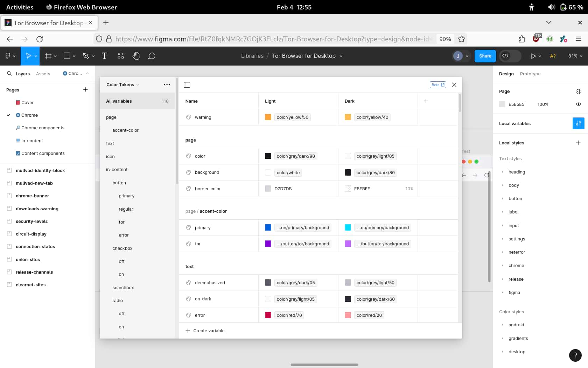Open the Resources components tool

[x=121, y=56]
